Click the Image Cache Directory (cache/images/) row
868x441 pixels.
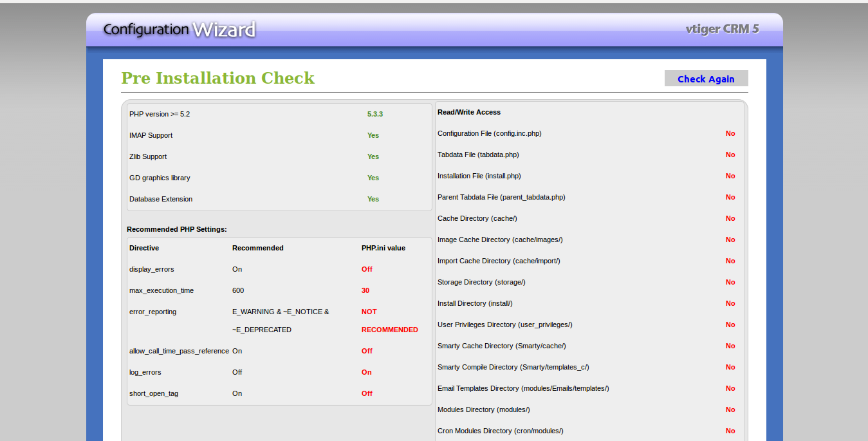click(x=589, y=239)
